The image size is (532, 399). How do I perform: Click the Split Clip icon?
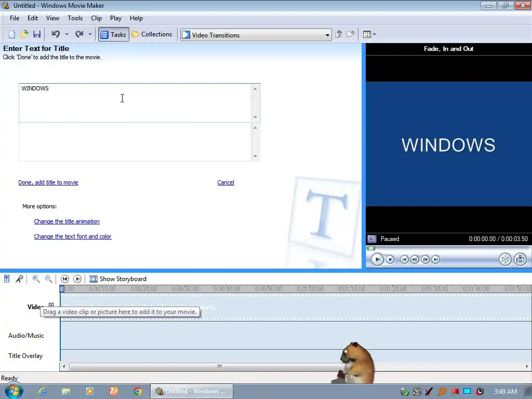tap(505, 260)
